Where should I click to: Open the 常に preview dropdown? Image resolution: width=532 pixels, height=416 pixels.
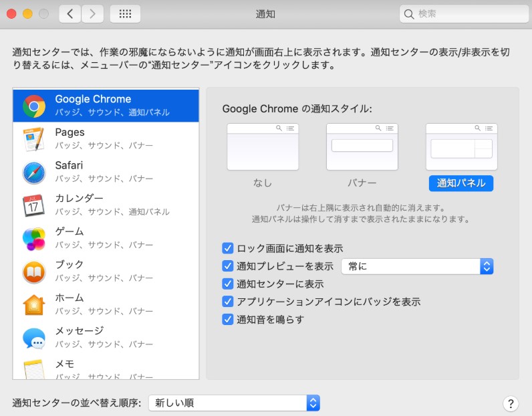(417, 266)
